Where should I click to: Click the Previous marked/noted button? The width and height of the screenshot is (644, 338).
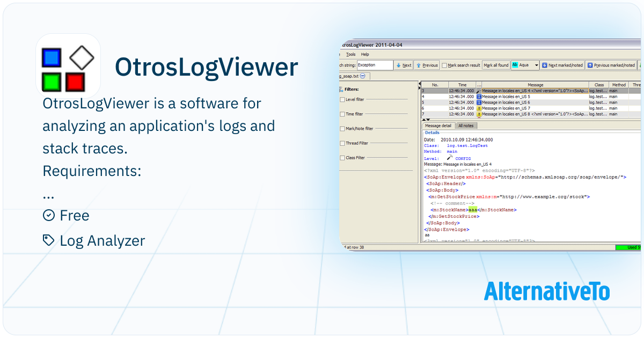click(x=611, y=65)
